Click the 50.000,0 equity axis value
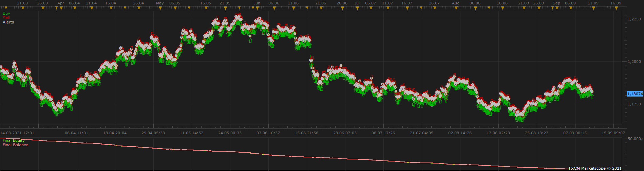The width and height of the screenshot is (644, 171). tap(636, 139)
